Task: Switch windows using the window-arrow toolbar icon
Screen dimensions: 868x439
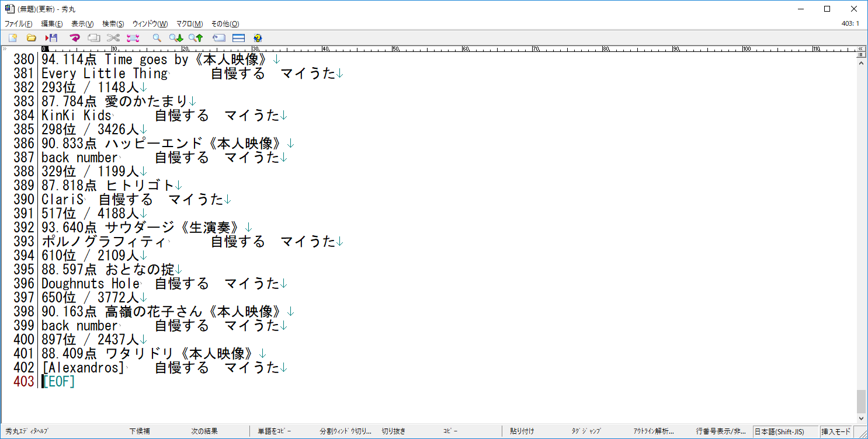Action: point(219,38)
